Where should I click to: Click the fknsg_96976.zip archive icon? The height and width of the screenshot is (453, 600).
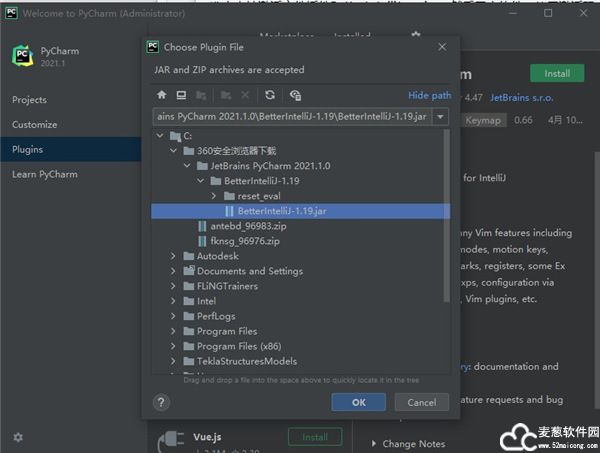[202, 241]
